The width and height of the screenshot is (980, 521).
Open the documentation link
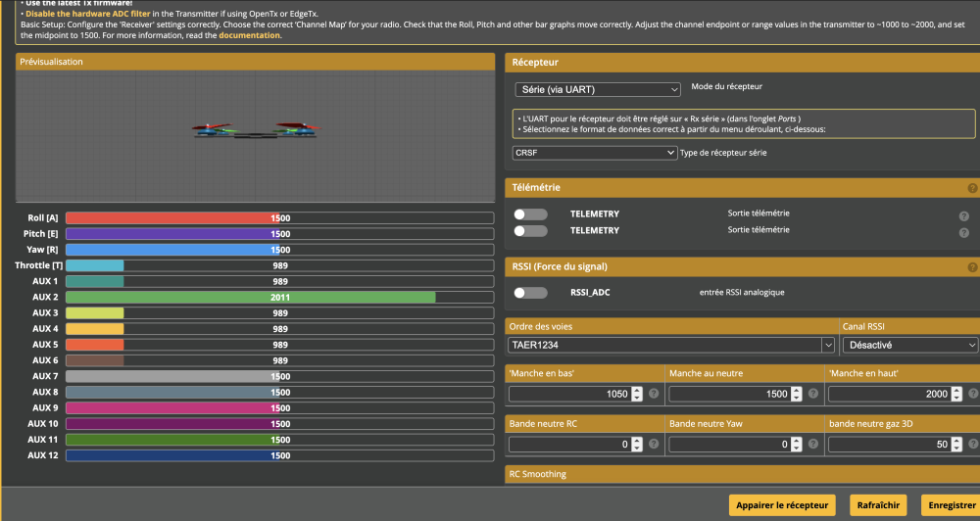[x=249, y=35]
